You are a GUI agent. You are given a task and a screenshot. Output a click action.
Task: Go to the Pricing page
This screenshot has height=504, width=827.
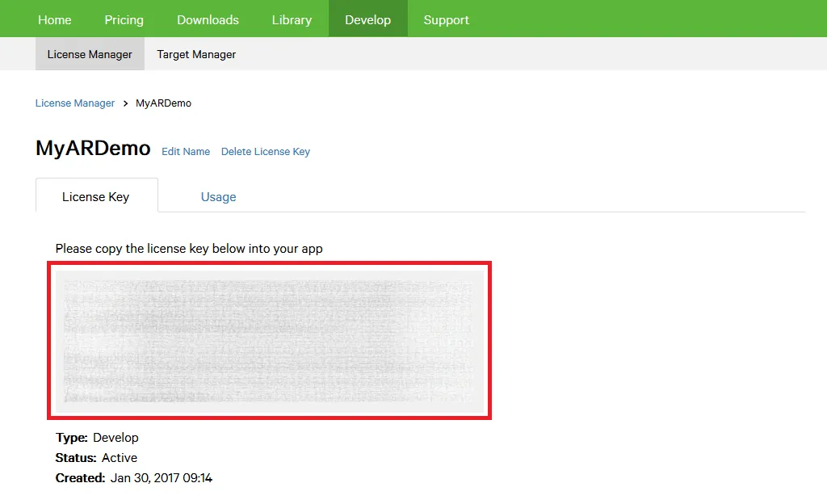pyautogui.click(x=124, y=19)
